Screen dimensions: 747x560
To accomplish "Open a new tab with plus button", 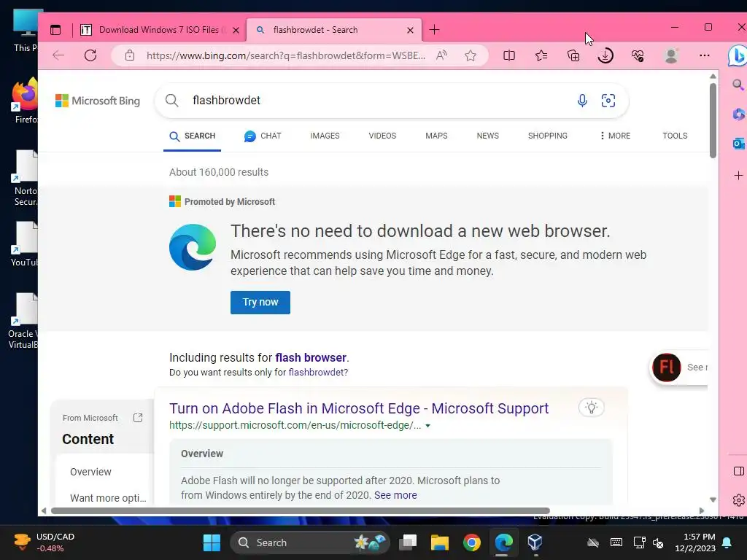I will point(434,30).
